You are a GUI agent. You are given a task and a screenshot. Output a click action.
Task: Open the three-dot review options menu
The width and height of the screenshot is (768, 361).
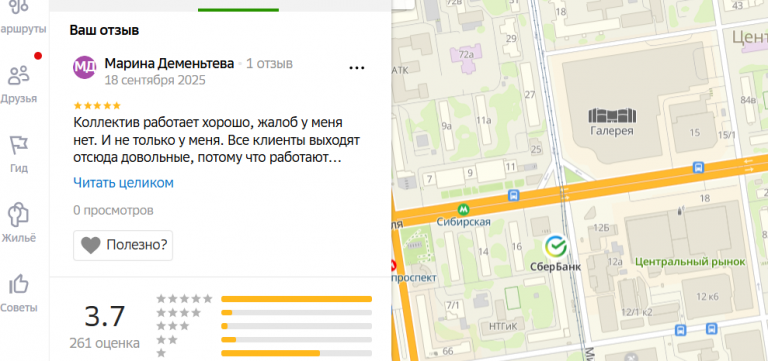pos(357,68)
